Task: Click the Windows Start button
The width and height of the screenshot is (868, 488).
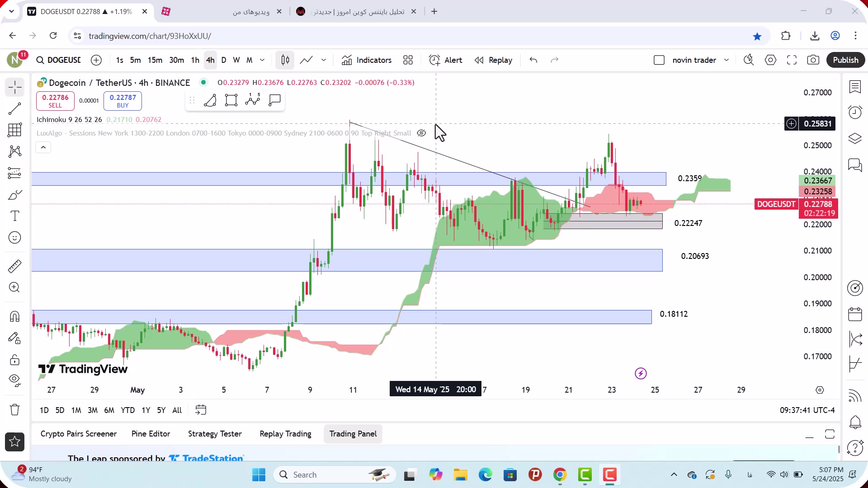Action: pyautogui.click(x=259, y=475)
